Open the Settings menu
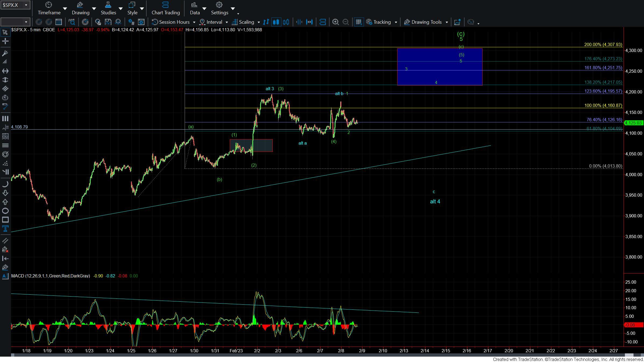 [x=220, y=8]
